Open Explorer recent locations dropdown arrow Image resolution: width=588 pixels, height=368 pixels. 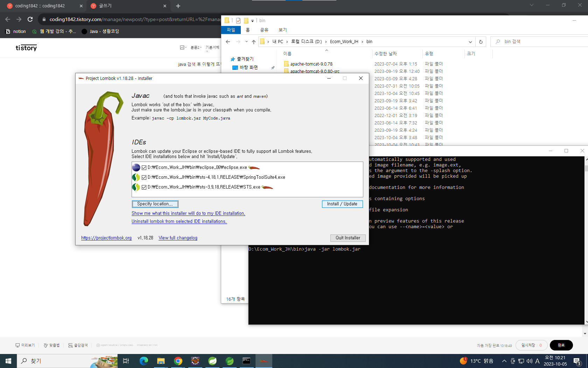[246, 42]
